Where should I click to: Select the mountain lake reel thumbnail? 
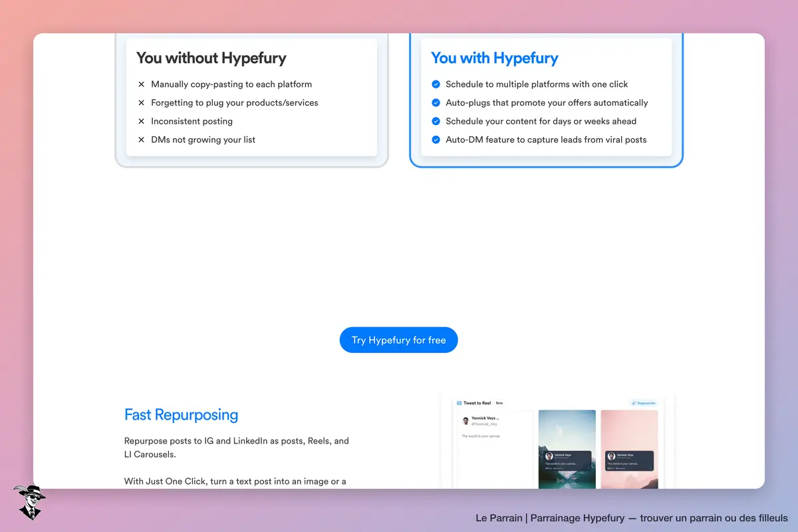coord(567,450)
